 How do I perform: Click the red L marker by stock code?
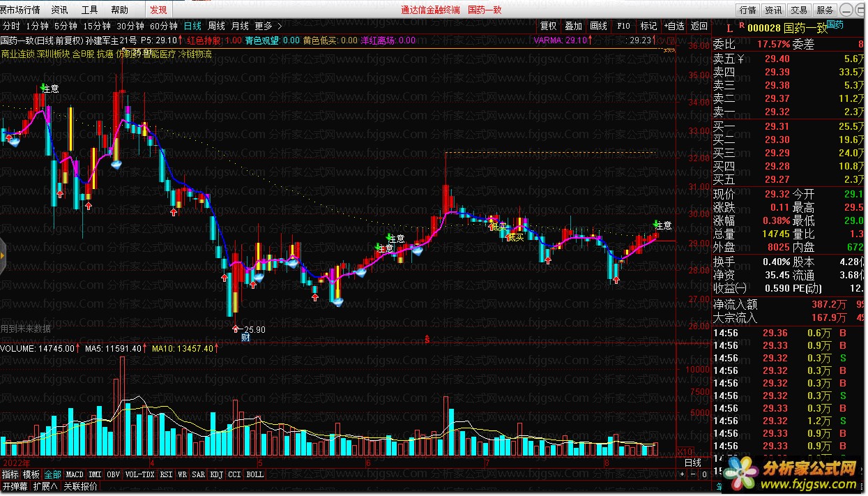729,29
